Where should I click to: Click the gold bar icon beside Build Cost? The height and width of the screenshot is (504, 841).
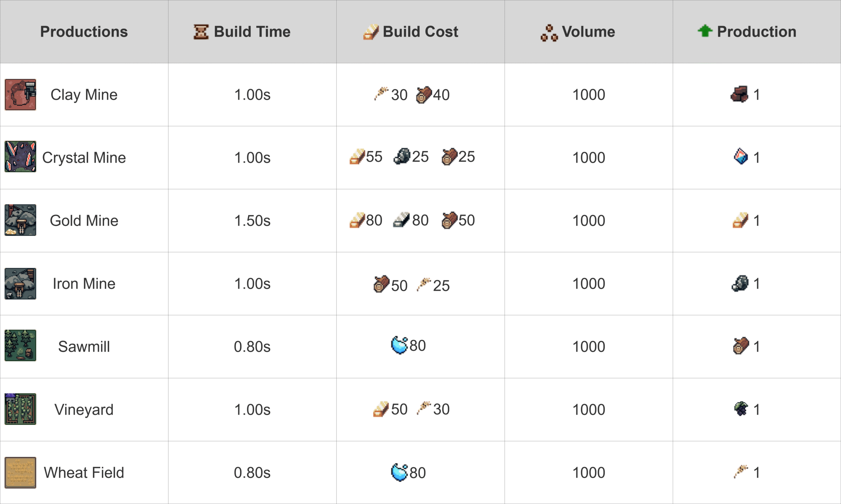point(371,32)
